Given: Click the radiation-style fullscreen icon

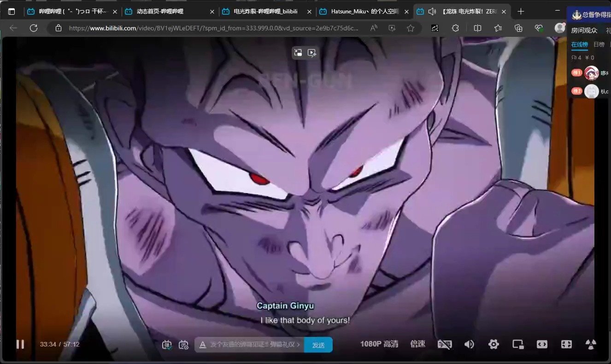Looking at the screenshot, I should (591, 344).
